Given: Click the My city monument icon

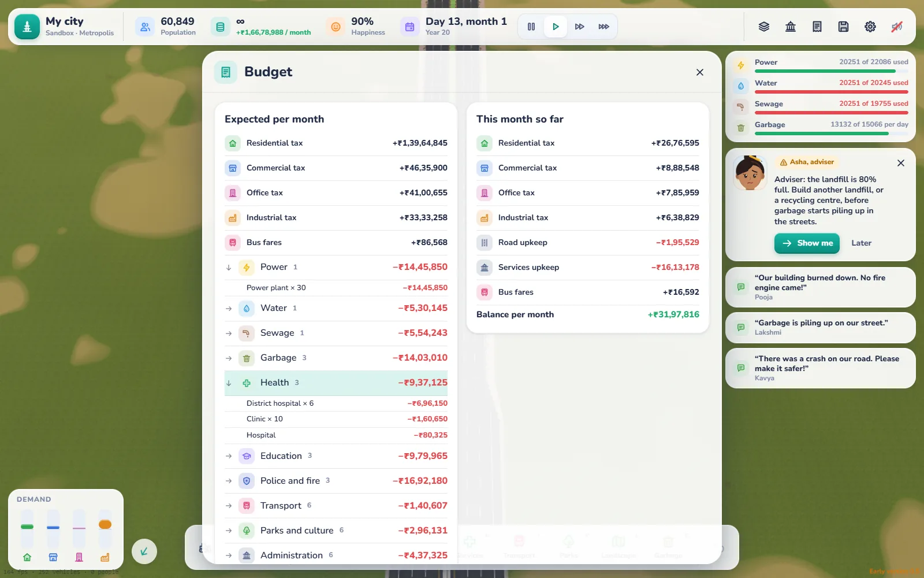Looking at the screenshot, I should [x=27, y=27].
